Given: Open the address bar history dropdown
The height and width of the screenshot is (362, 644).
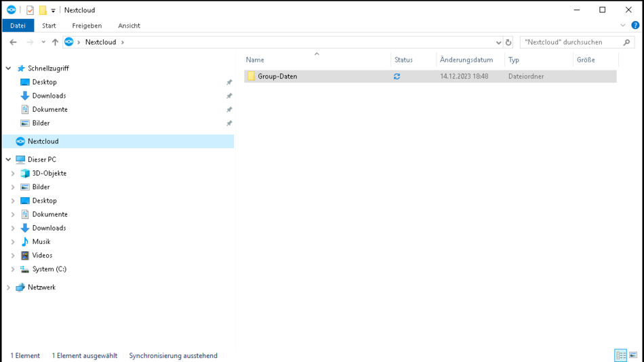Looking at the screenshot, I should (x=498, y=42).
